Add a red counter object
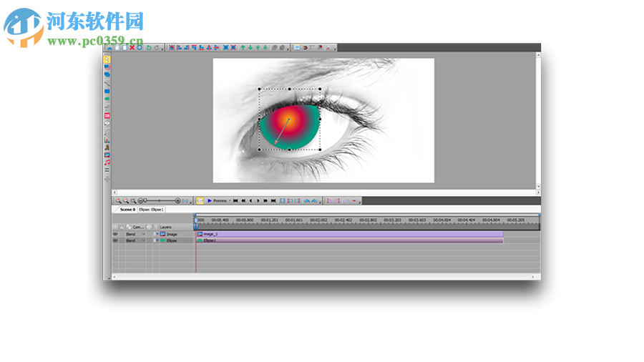The height and width of the screenshot is (362, 644). (x=107, y=115)
